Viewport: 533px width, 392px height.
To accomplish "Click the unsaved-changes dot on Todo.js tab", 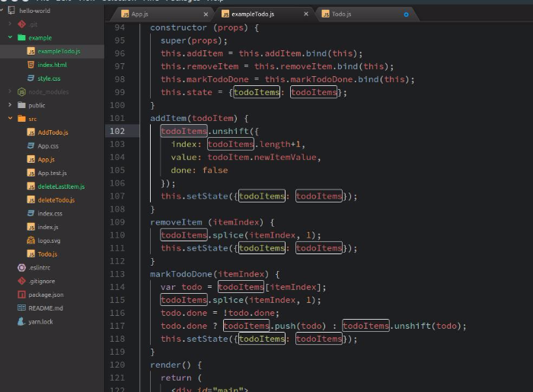I will 406,14.
